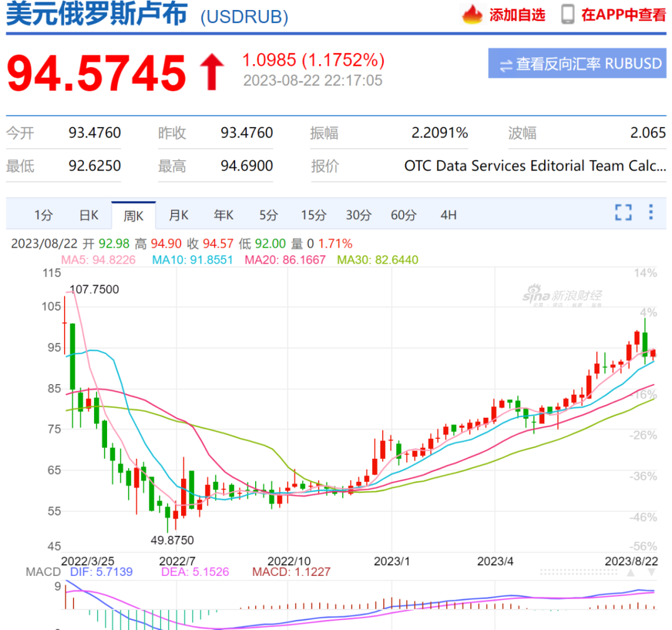Switch to the 15分 chart tab

pos(314,215)
